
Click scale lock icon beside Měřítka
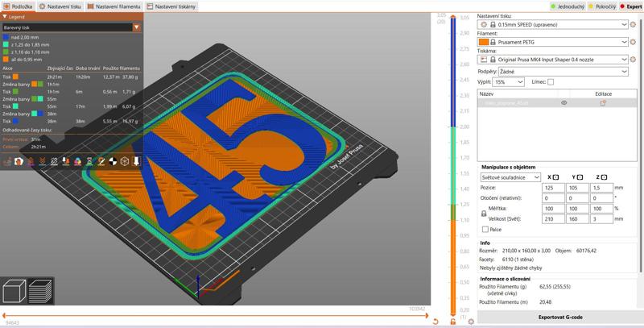[483, 214]
